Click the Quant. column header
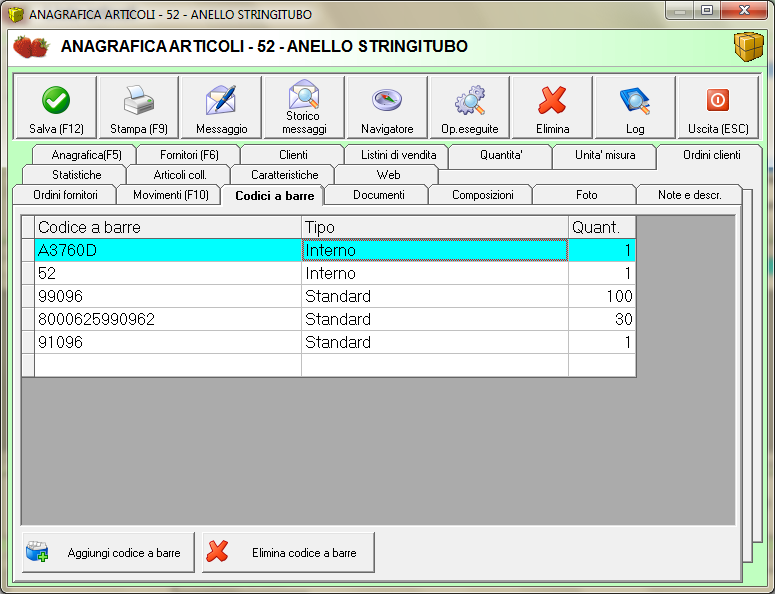 pyautogui.click(x=602, y=227)
